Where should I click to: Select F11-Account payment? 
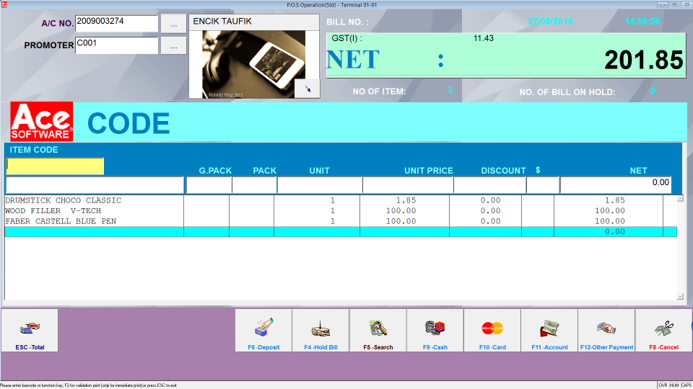pyautogui.click(x=549, y=330)
